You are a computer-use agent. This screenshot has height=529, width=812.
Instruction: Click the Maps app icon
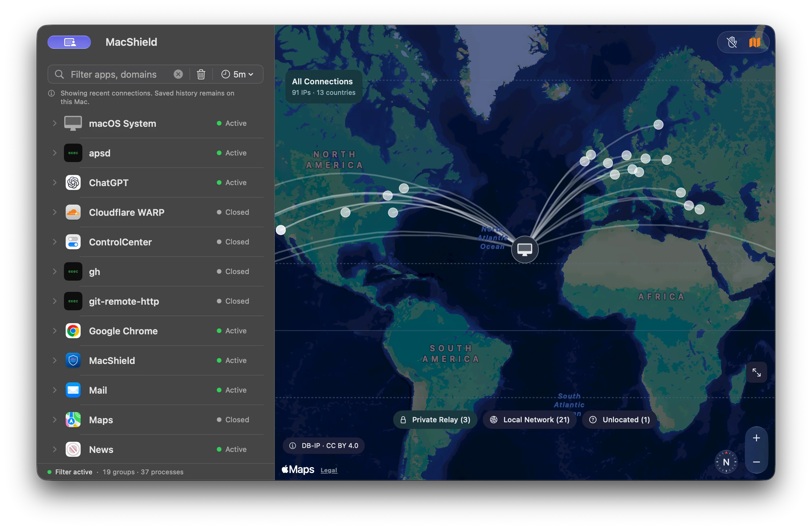[x=73, y=420]
